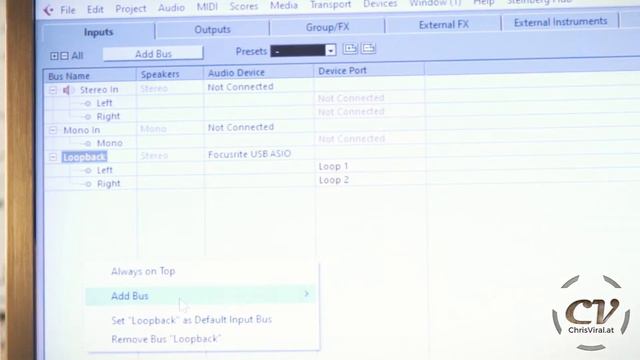The image size is (640, 360).
Task: Collapse the Mono In bus
Action: (x=53, y=130)
